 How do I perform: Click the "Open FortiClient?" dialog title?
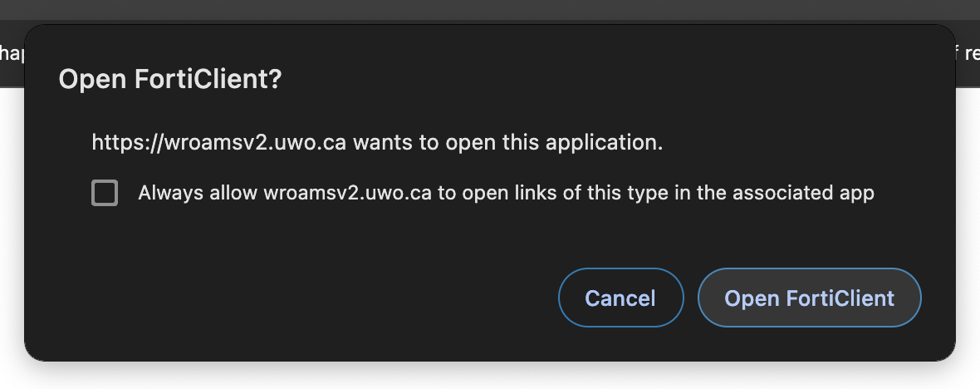pyautogui.click(x=170, y=80)
